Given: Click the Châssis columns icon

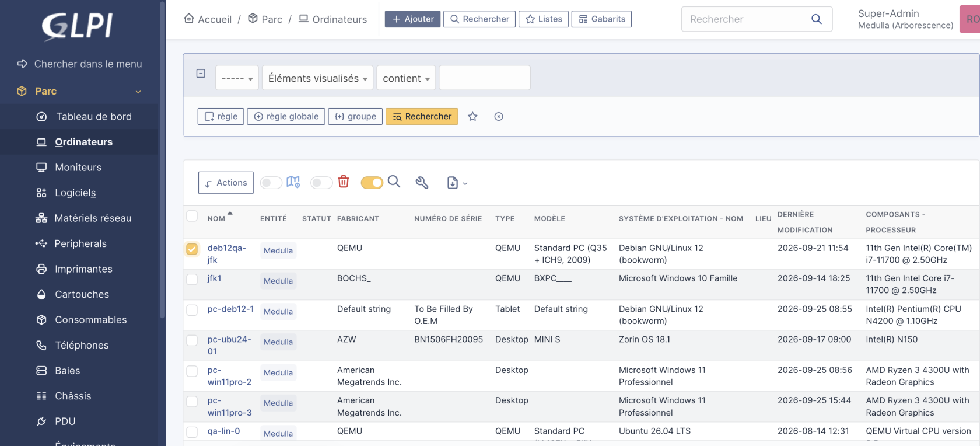Looking at the screenshot, I should pos(41,396).
